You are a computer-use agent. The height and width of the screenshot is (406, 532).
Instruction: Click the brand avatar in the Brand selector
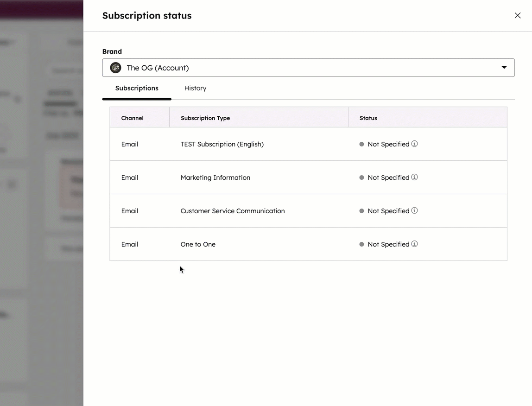(x=115, y=68)
